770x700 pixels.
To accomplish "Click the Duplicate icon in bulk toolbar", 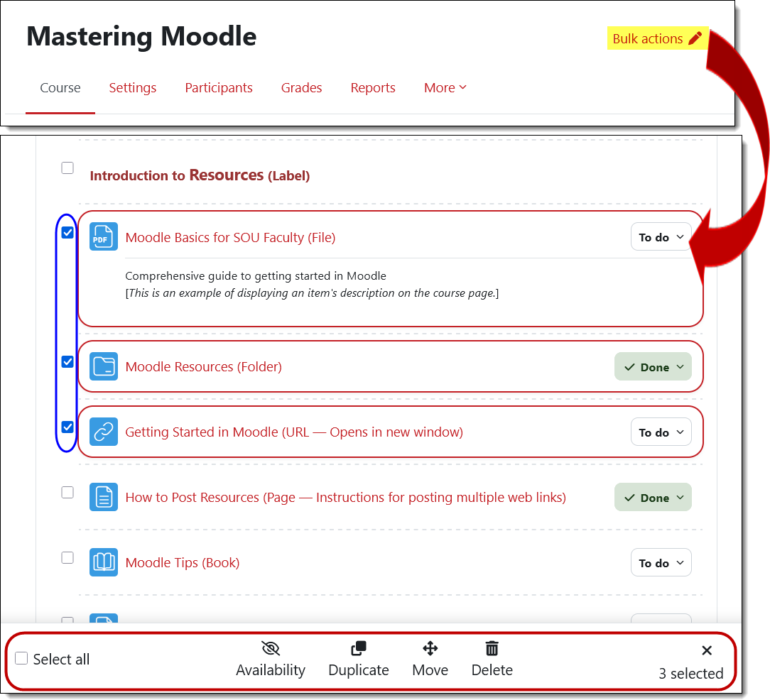I will point(359,648).
